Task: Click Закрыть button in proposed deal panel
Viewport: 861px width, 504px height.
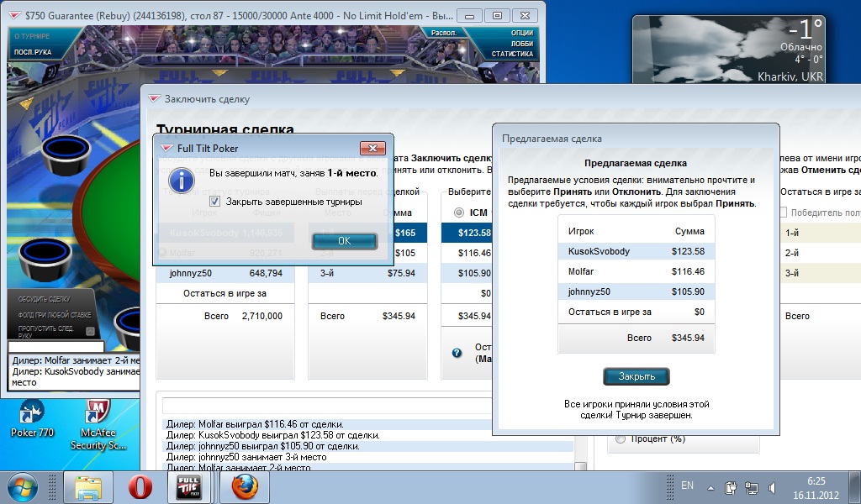Action: (637, 376)
